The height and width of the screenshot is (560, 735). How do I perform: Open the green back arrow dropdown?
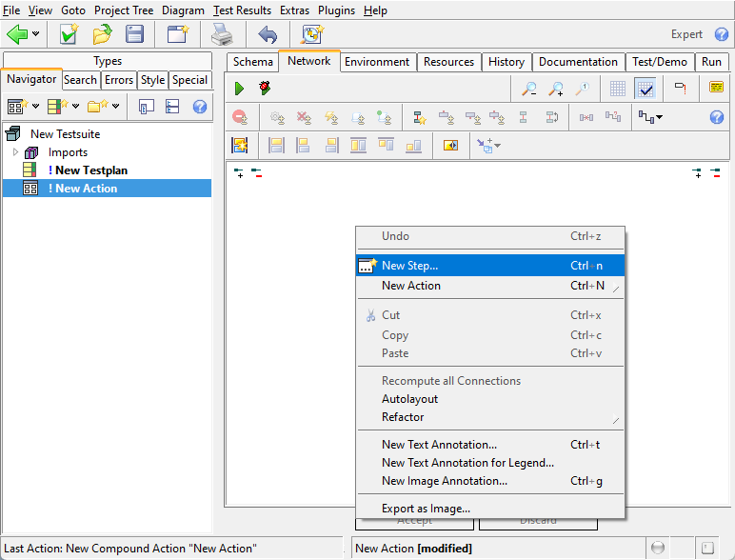tap(36, 34)
